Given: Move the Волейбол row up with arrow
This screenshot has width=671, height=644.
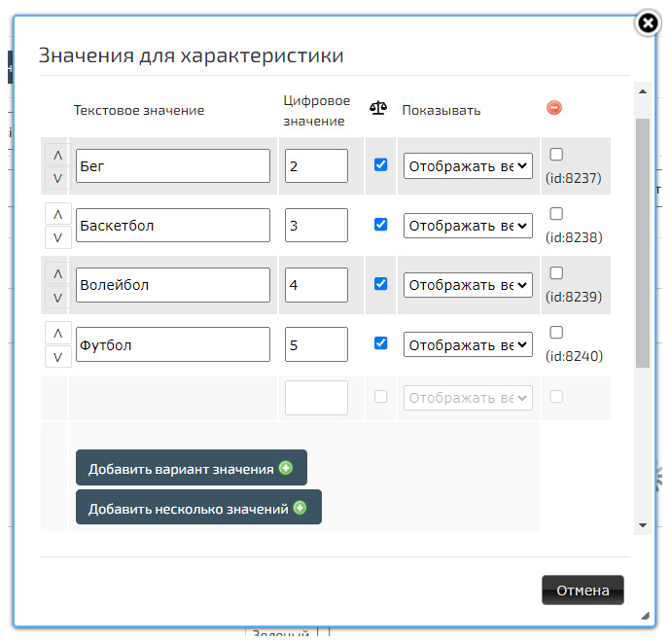Looking at the screenshot, I should tap(56, 273).
